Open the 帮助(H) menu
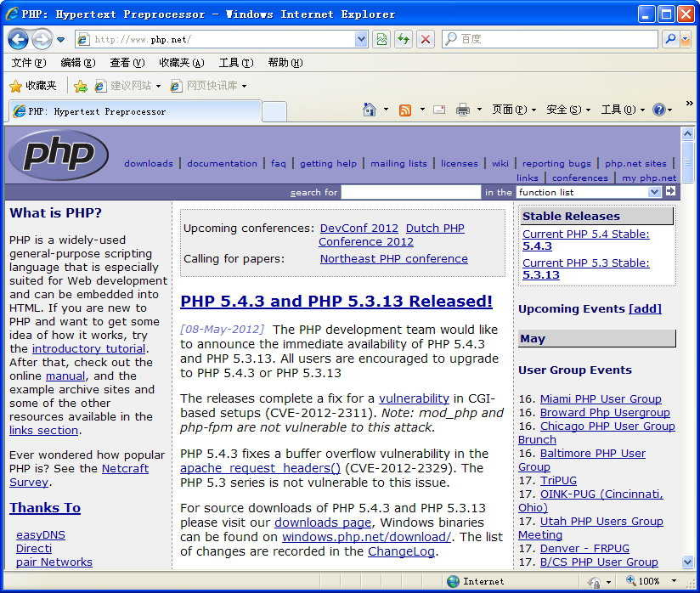The width and height of the screenshot is (700, 593). pos(285,63)
